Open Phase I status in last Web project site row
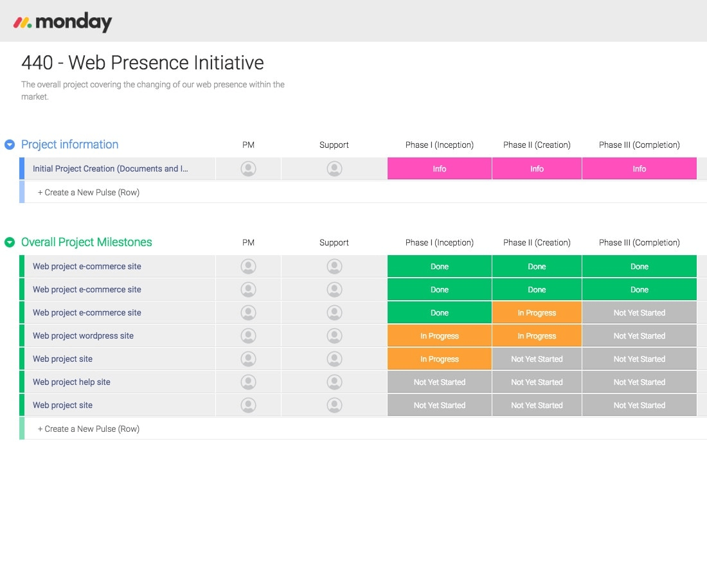Screen dimensions: 707x588 click(x=439, y=405)
